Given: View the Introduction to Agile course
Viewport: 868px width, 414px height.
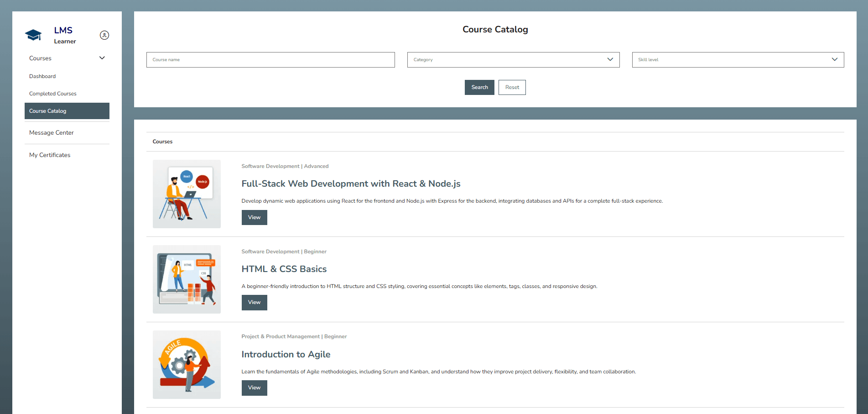Looking at the screenshot, I should click(254, 388).
